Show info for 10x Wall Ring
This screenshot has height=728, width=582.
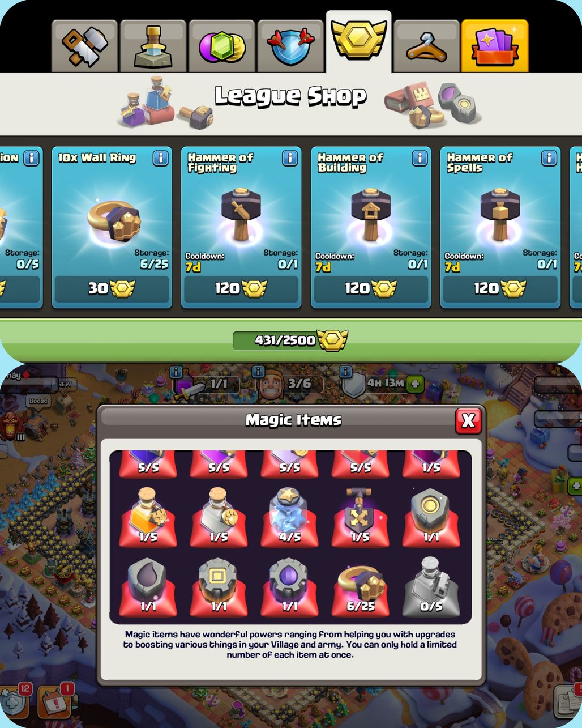[161, 158]
